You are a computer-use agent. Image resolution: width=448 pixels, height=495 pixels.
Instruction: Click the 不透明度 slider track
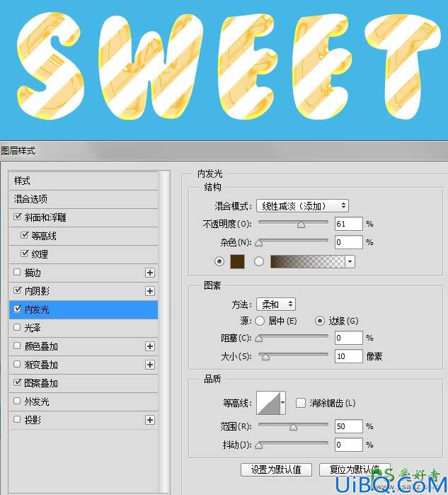point(293,223)
